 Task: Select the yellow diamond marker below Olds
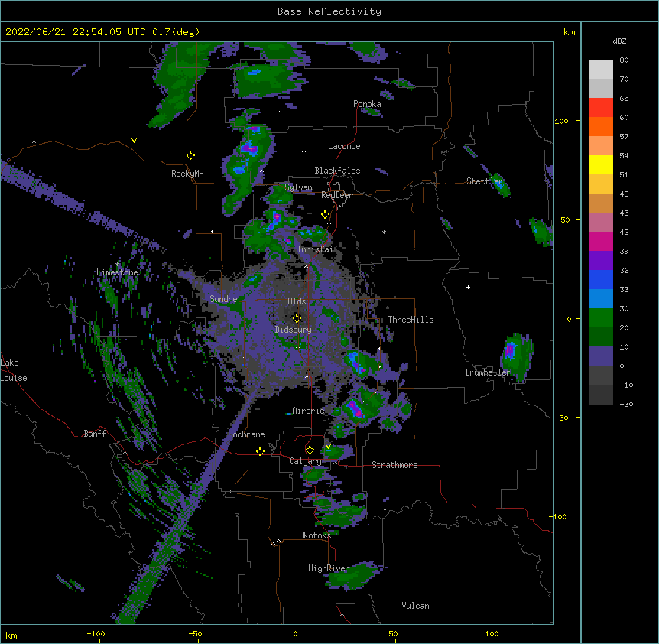tap(297, 318)
